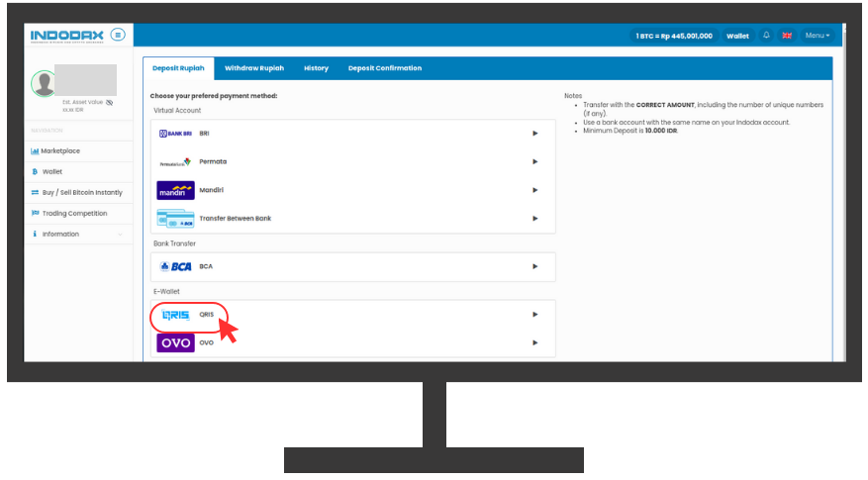Click the Wallet button in header
This screenshot has width=868, height=480.
(x=737, y=36)
